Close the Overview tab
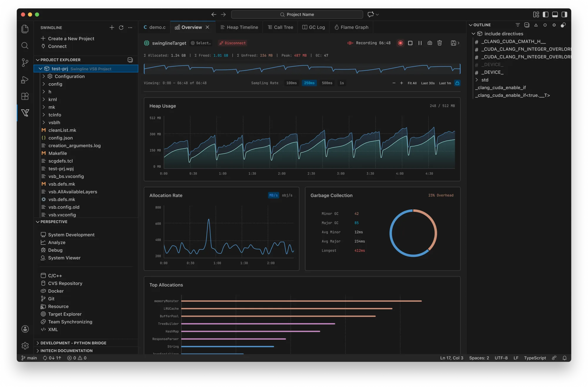The image size is (588, 387). pyautogui.click(x=208, y=27)
